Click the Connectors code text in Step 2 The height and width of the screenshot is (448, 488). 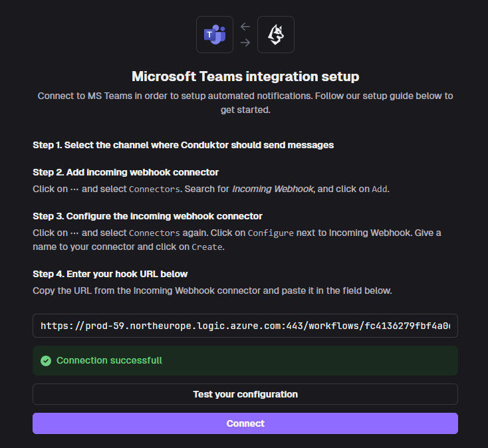(154, 189)
